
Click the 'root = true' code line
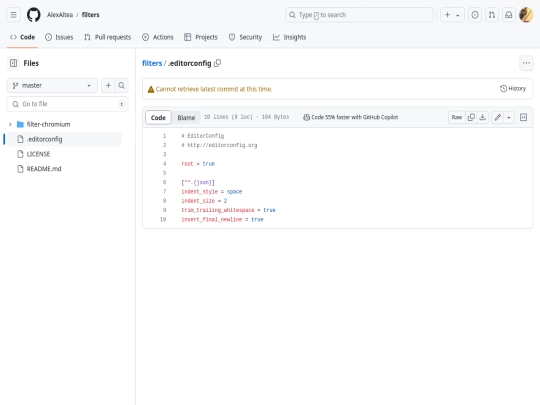(x=198, y=164)
